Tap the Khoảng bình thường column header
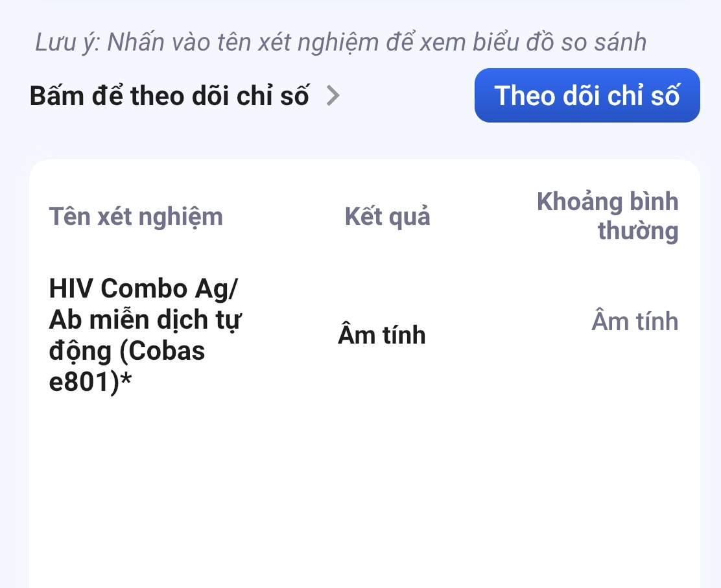 click(608, 217)
